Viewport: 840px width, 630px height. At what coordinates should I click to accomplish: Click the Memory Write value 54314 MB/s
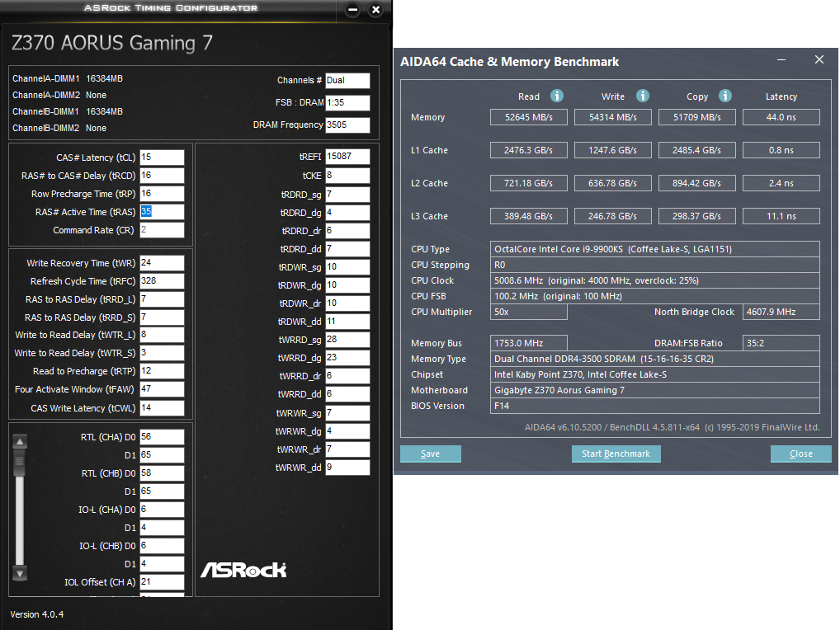click(613, 117)
